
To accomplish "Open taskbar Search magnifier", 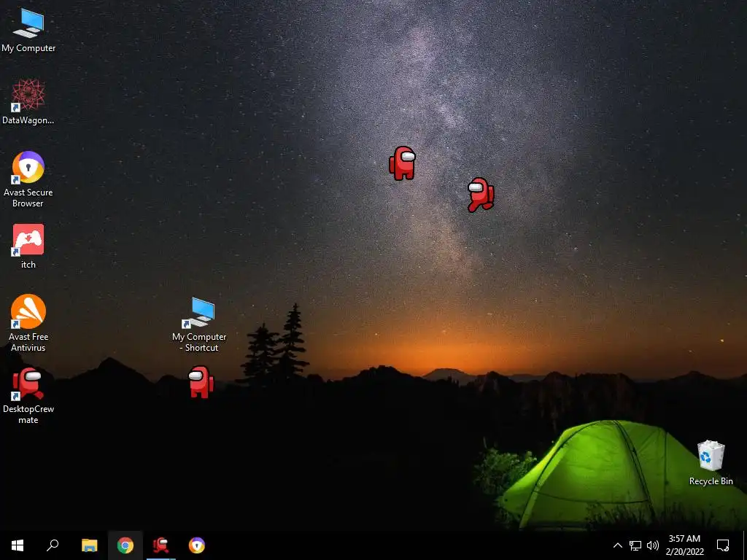I will tap(53, 545).
